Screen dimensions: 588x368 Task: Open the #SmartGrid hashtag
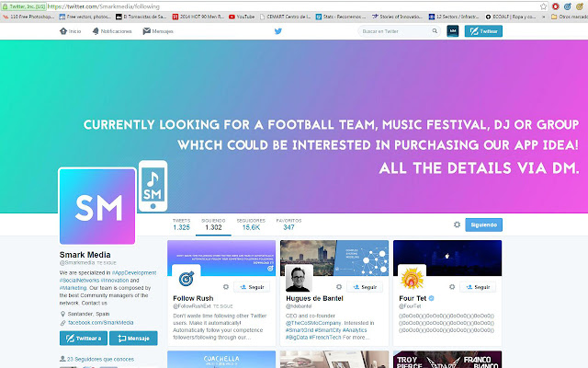coord(300,330)
